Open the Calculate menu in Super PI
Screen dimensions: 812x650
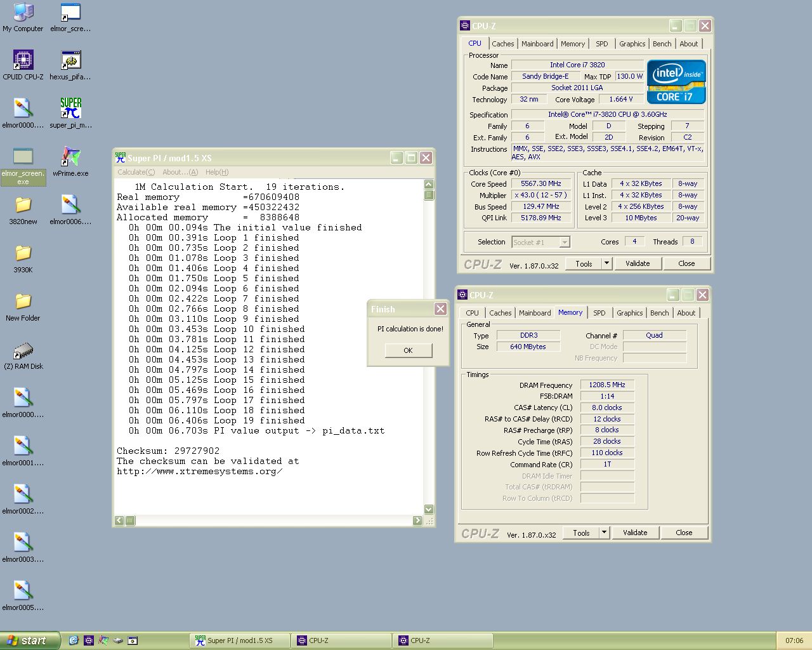[x=136, y=172]
